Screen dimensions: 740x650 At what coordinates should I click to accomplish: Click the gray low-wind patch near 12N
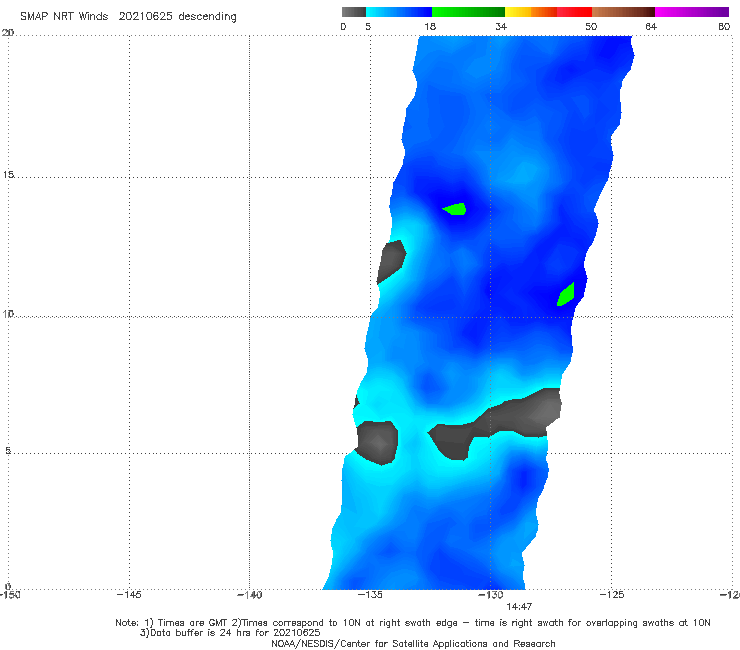point(391,262)
